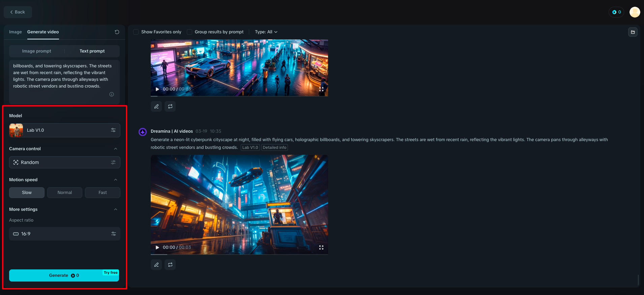Click the model settings slider icon
644x295 pixels.
(x=113, y=130)
